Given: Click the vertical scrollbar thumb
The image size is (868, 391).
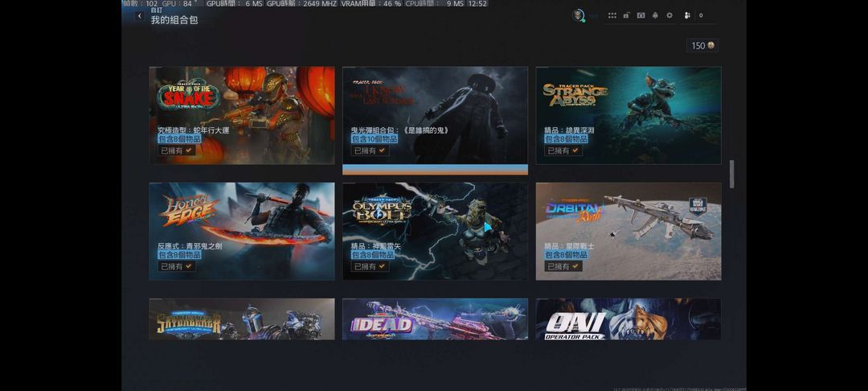Looking at the screenshot, I should 732,174.
